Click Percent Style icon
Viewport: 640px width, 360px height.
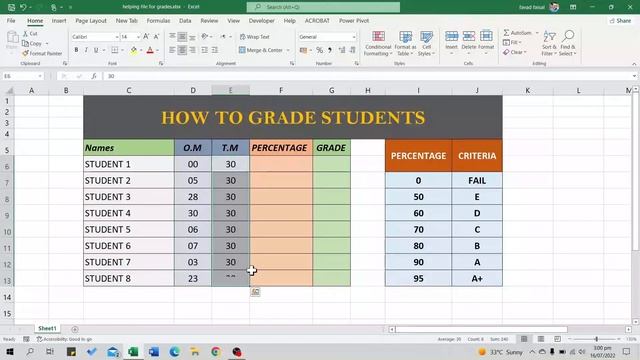click(x=320, y=50)
